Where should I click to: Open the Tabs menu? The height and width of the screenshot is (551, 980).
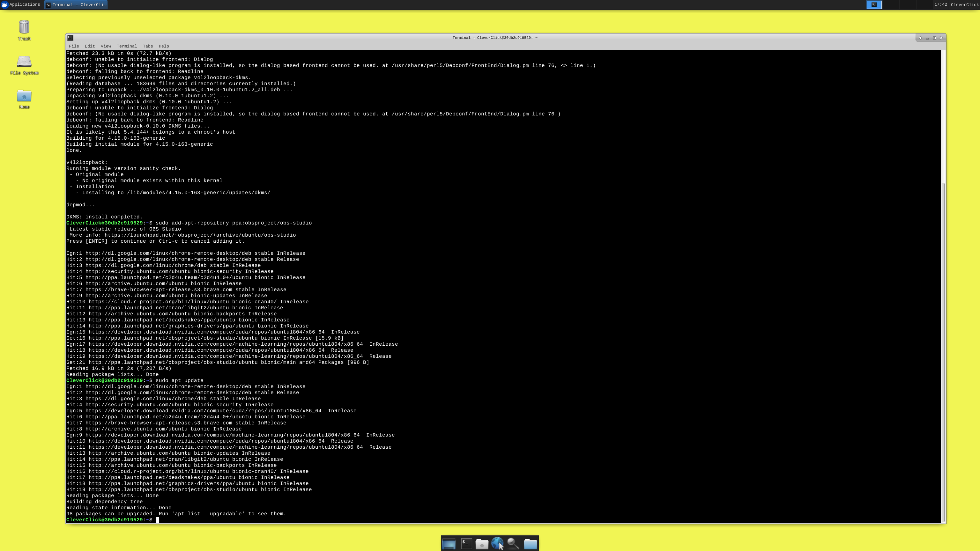148,46
